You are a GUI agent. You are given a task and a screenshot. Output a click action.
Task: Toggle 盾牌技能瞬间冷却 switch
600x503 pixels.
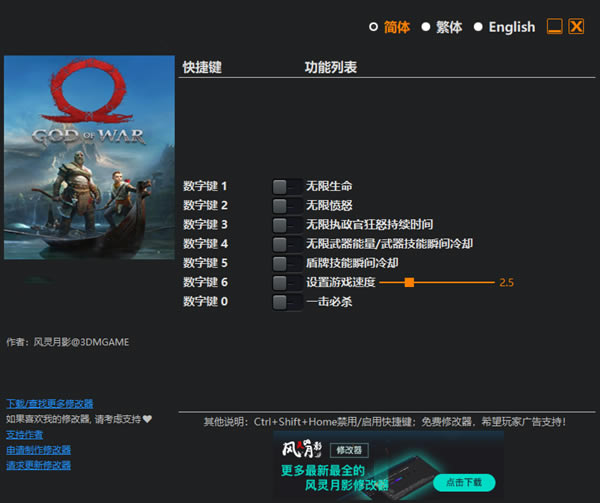click(x=286, y=263)
